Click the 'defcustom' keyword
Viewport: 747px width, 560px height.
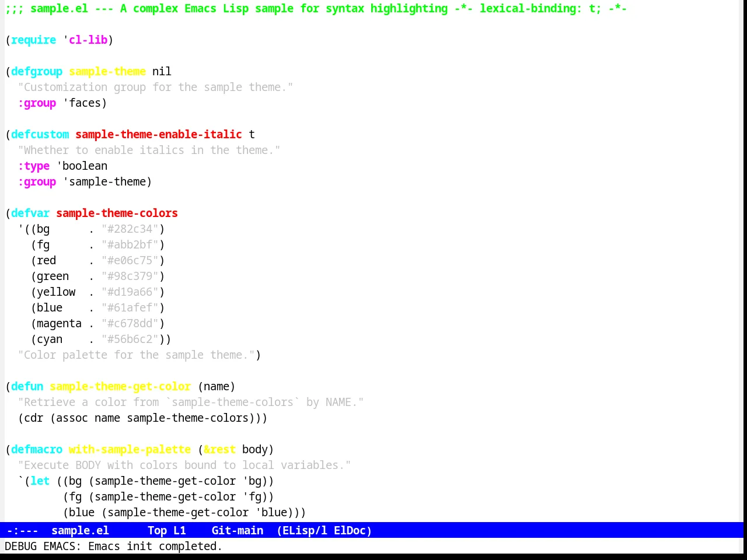pyautogui.click(x=40, y=134)
